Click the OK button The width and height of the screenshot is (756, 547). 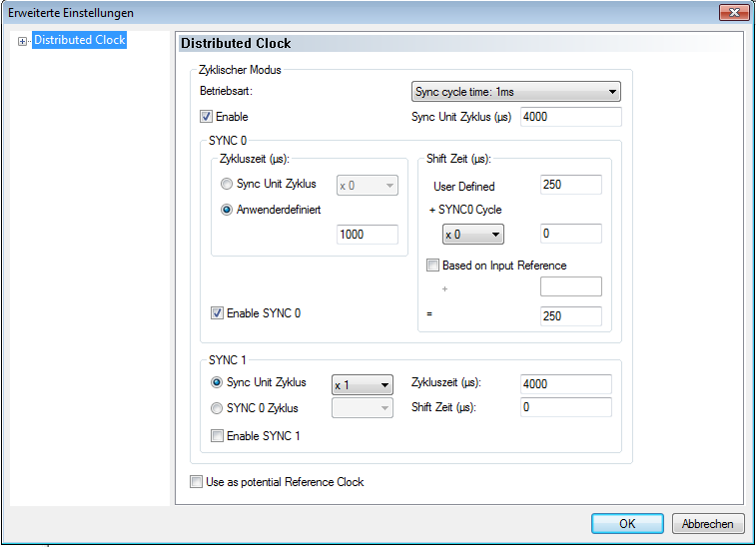[x=626, y=523]
